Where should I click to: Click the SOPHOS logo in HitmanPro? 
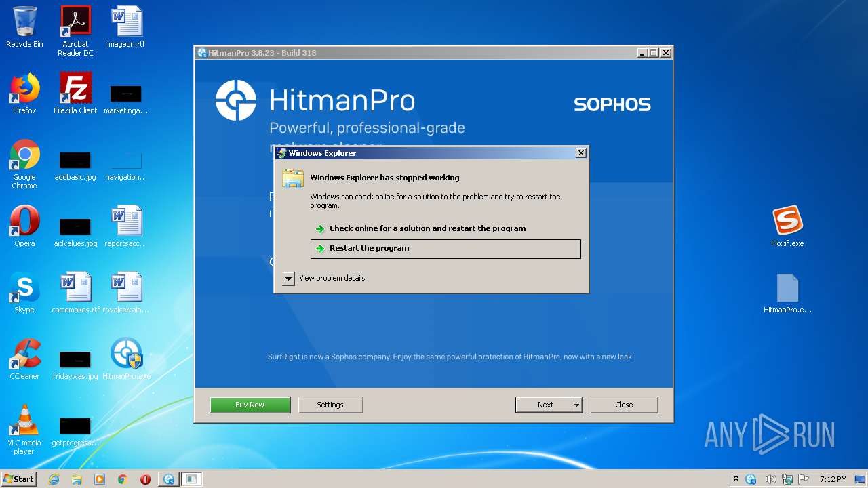click(x=612, y=104)
